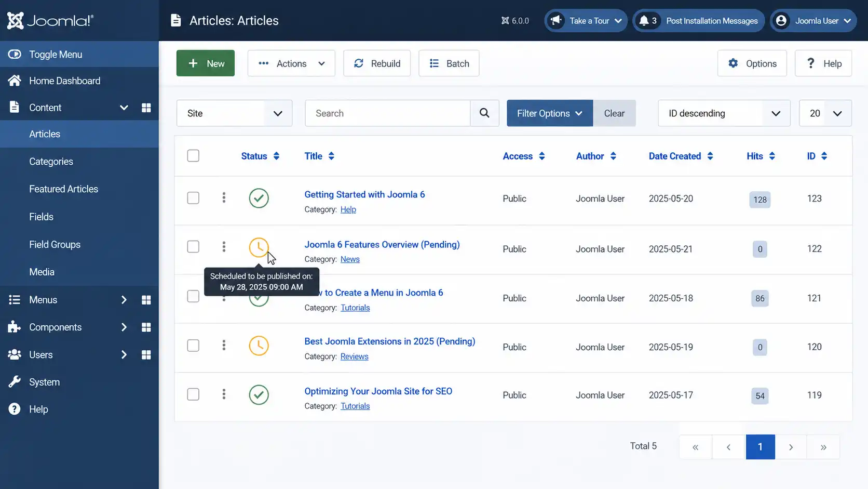
Task: Click the Rebuild button
Action: 377,63
